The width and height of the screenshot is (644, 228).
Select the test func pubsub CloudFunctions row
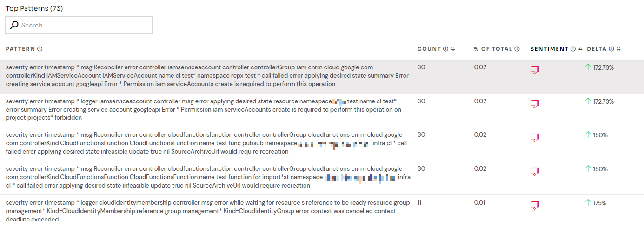[x=322, y=144]
